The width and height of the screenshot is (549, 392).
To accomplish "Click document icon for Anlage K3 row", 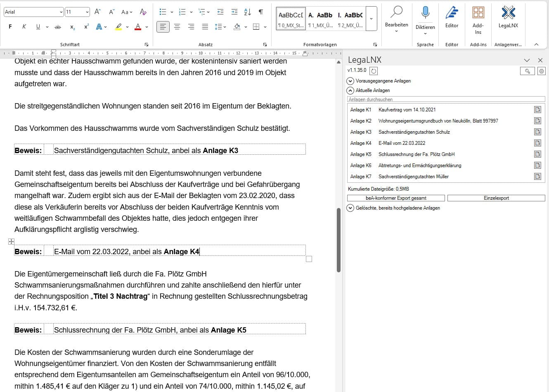I will [537, 132].
